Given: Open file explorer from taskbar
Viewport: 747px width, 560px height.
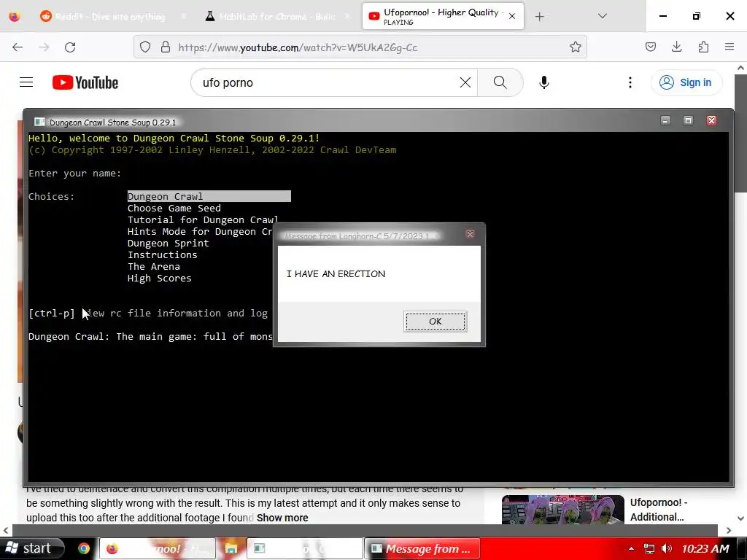Looking at the screenshot, I should click(x=231, y=548).
